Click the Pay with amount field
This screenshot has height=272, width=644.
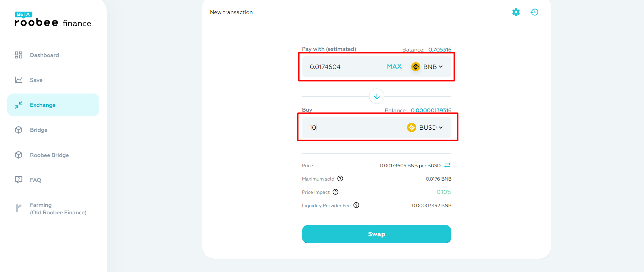[x=344, y=67]
